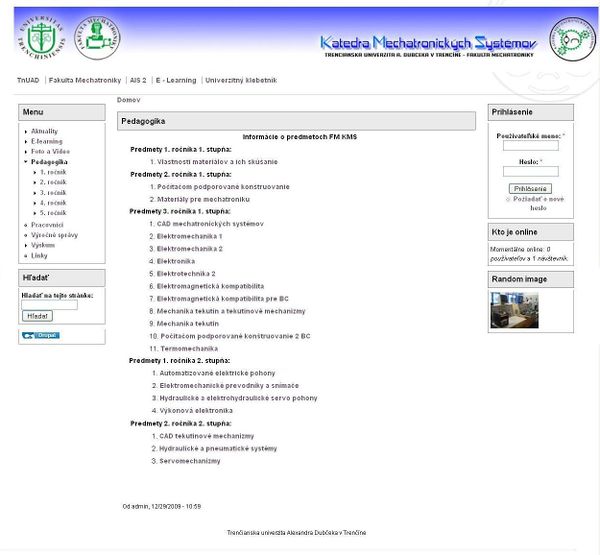Open 5. ročník submenu
Viewport: 600px width, 555px height.
[53, 213]
